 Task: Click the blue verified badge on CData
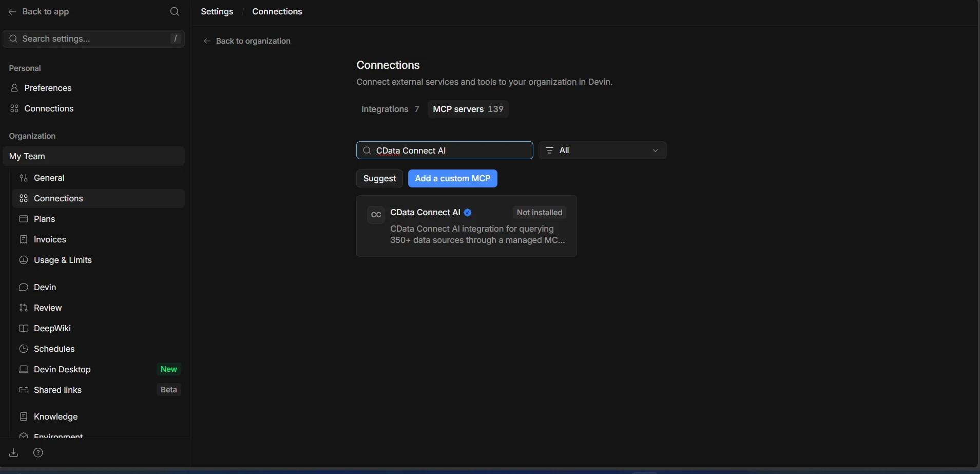click(468, 213)
